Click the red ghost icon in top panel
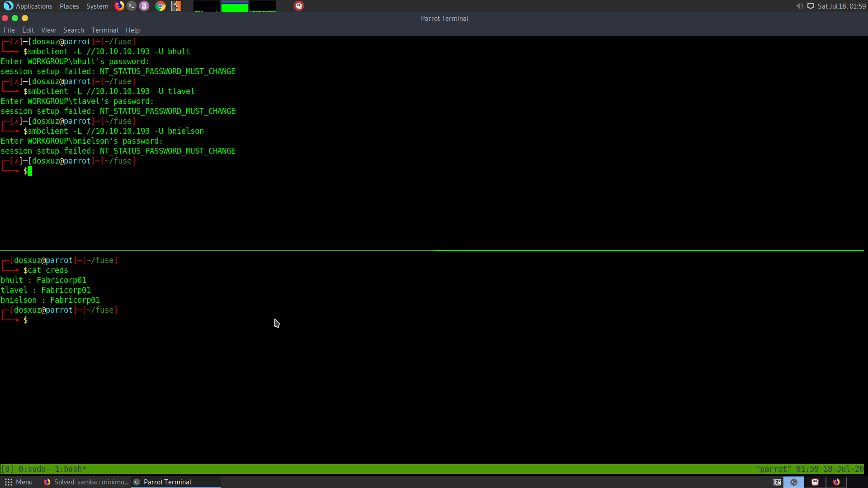 (x=299, y=6)
